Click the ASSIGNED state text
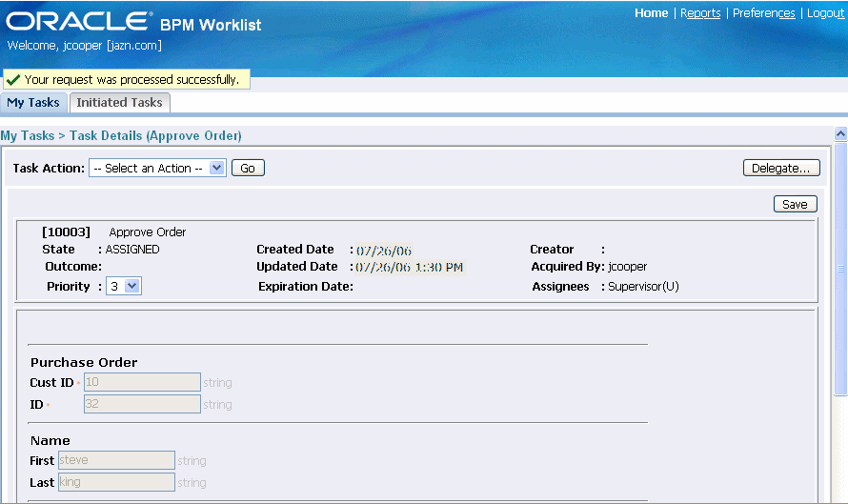 [x=132, y=250]
